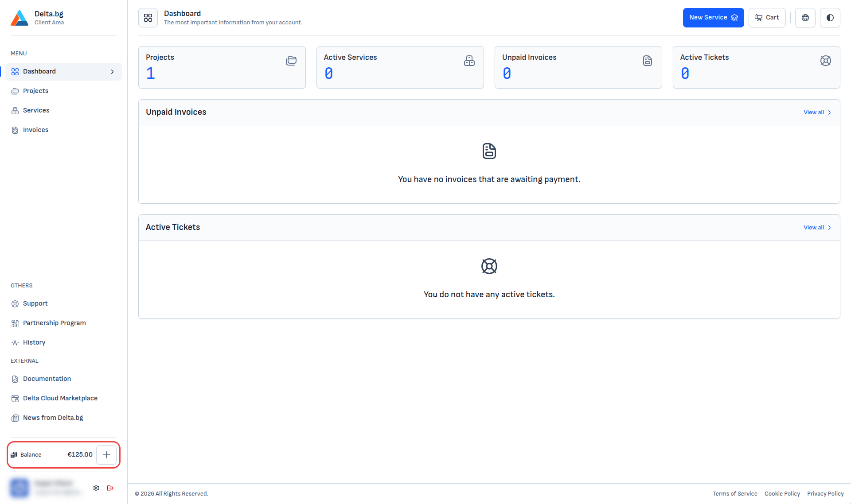Click the chevron beside Active Tickets View all

coord(830,228)
